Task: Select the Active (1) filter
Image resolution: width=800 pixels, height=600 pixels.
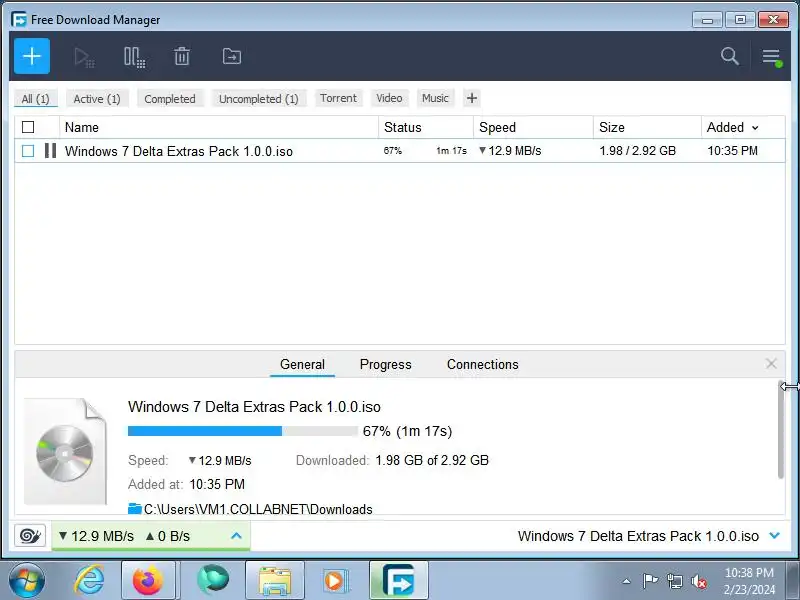Action: (x=97, y=98)
